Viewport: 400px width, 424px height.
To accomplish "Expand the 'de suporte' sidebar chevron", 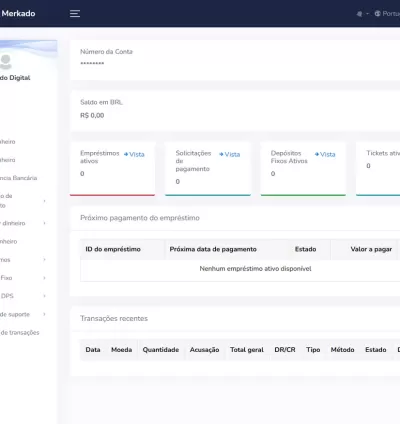I will click(x=44, y=314).
